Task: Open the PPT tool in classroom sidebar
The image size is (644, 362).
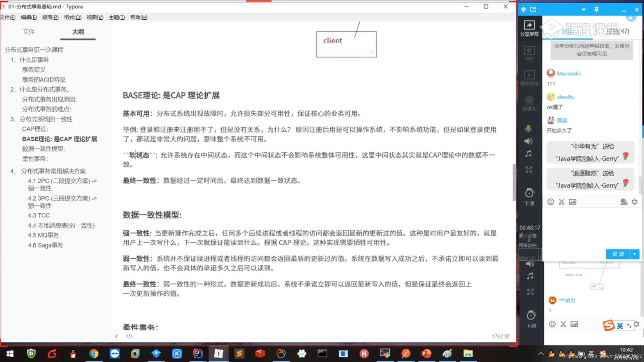Action: point(529,53)
